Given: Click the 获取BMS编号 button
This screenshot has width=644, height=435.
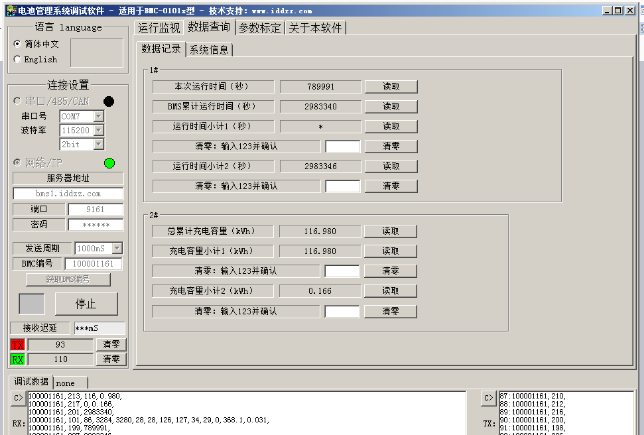Looking at the screenshot, I should point(68,280).
